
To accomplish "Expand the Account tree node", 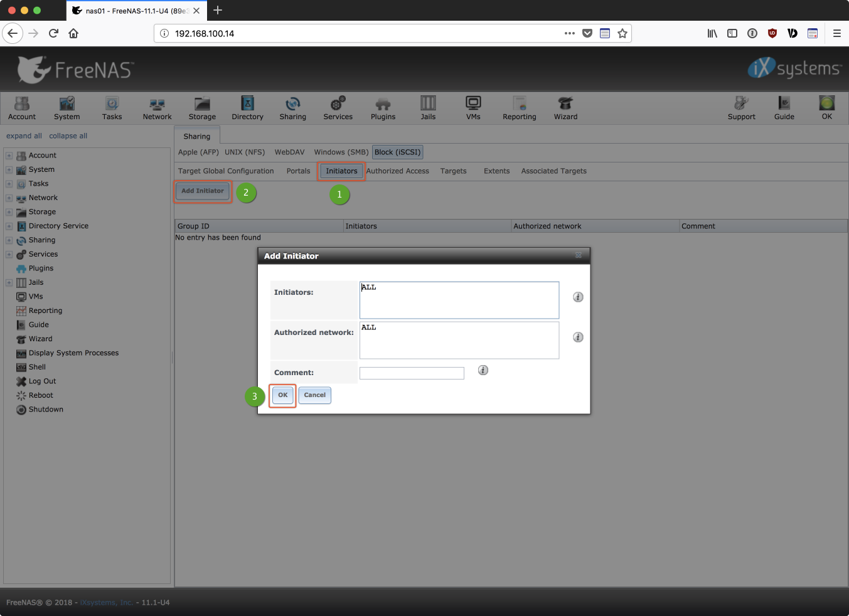I will tap(9, 156).
